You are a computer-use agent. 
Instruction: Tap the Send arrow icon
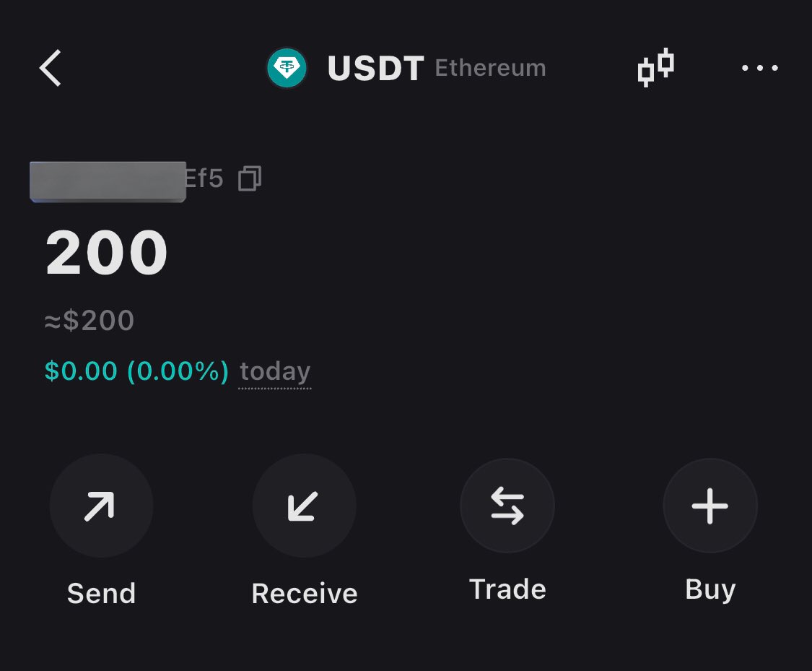pyautogui.click(x=101, y=506)
